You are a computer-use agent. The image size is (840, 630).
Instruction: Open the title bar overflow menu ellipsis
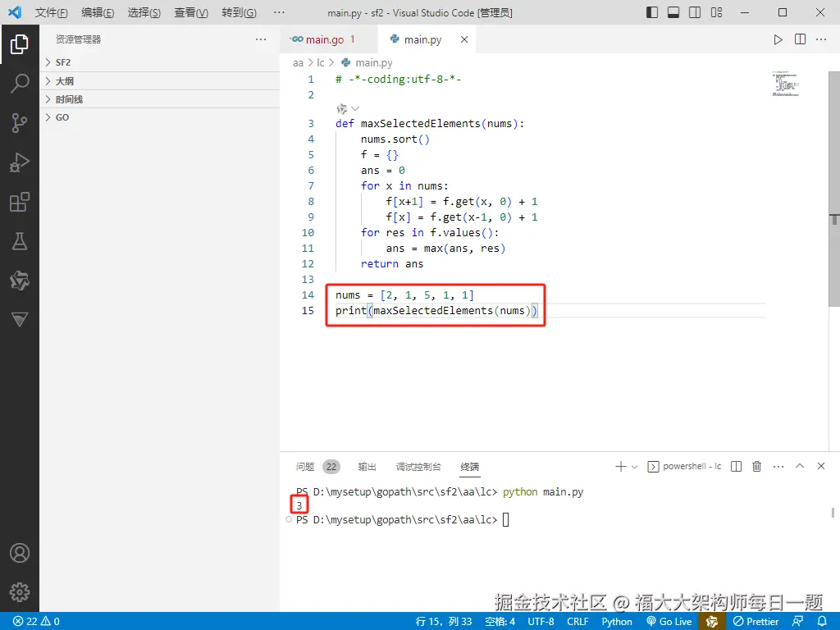click(x=279, y=12)
